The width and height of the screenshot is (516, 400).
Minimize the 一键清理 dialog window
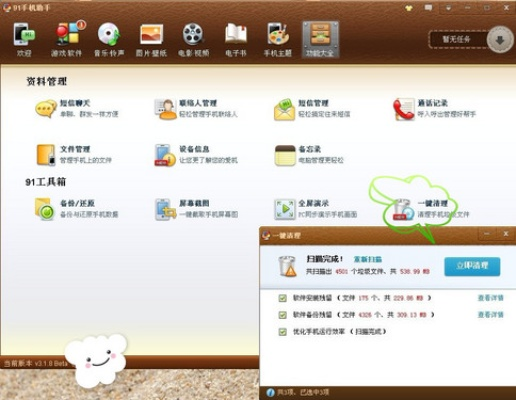coord(487,234)
